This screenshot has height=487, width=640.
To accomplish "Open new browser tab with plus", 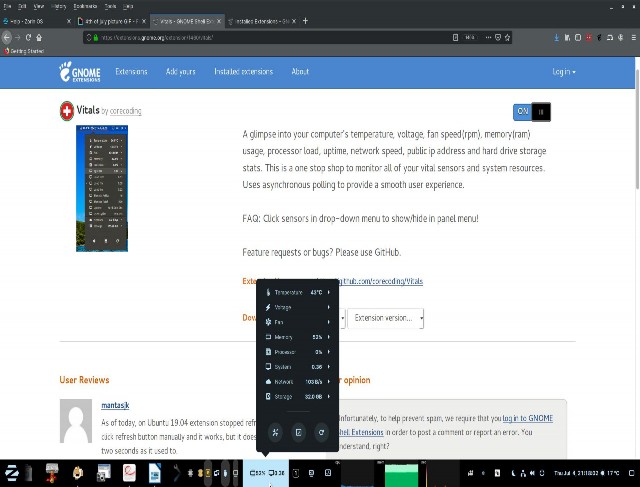I will coord(305,21).
